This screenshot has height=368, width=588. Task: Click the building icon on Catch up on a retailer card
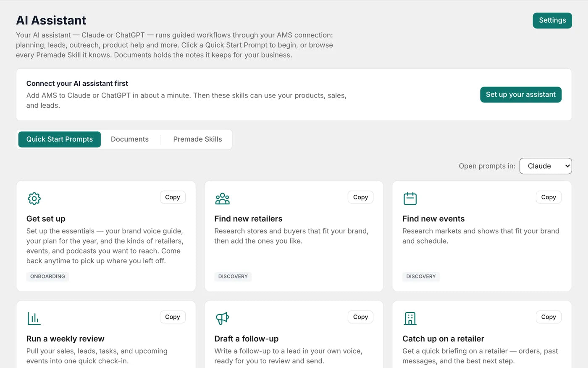click(x=410, y=318)
